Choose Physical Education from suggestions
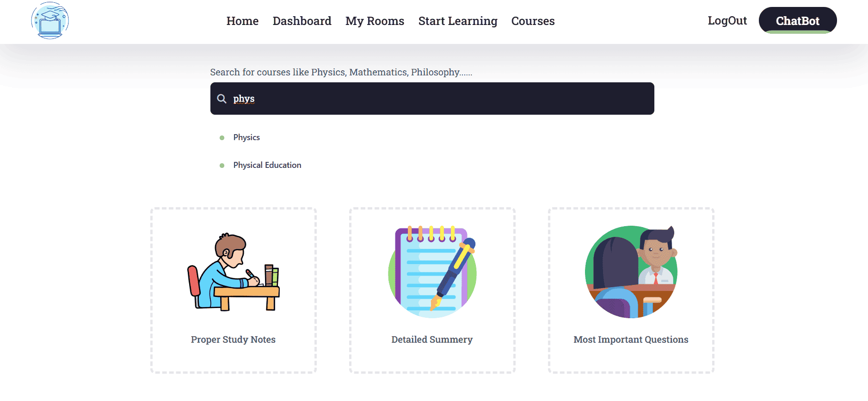The width and height of the screenshot is (868, 401). click(267, 165)
